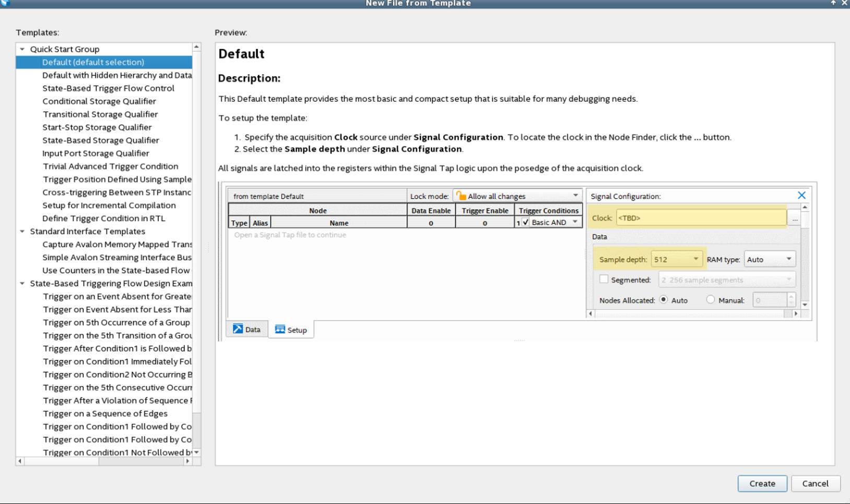Click the lock mode padlock icon
The width and height of the screenshot is (850, 504).
tap(461, 196)
